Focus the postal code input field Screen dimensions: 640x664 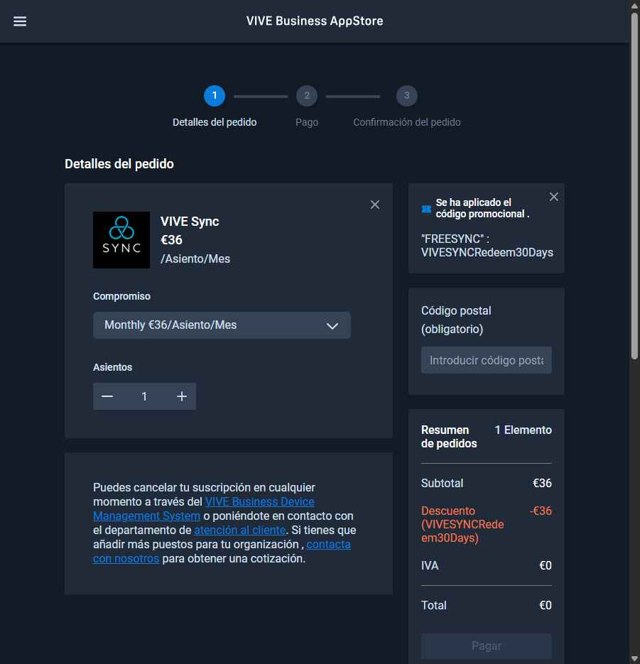coord(486,360)
